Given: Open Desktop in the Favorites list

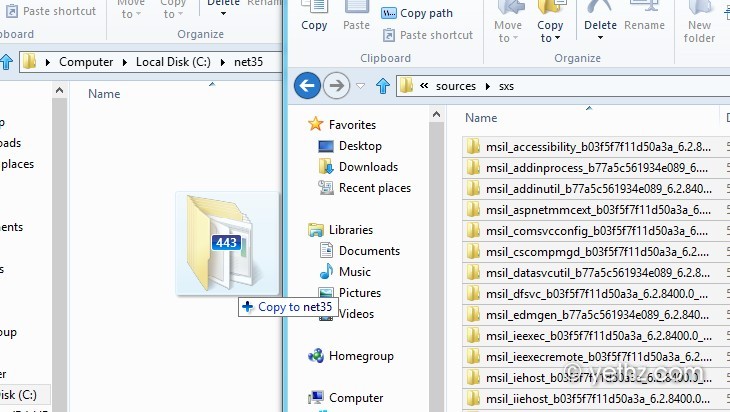Looking at the screenshot, I should pyautogui.click(x=360, y=146).
